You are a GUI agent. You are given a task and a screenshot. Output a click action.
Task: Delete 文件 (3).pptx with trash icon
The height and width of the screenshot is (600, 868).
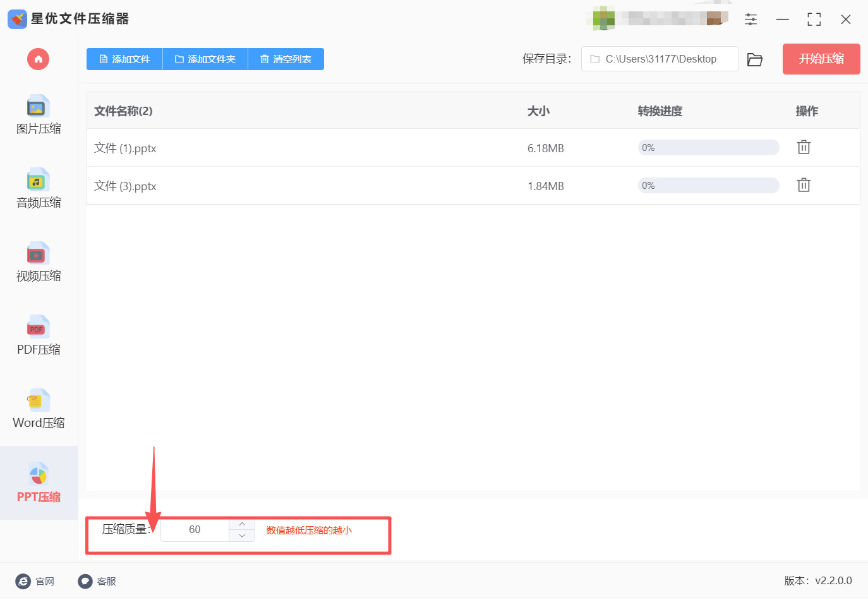tap(804, 185)
